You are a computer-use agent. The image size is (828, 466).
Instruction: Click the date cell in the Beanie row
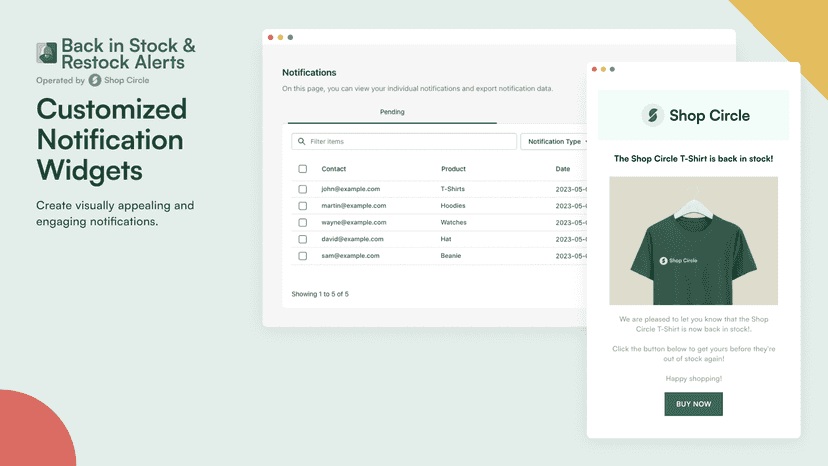[571, 256]
